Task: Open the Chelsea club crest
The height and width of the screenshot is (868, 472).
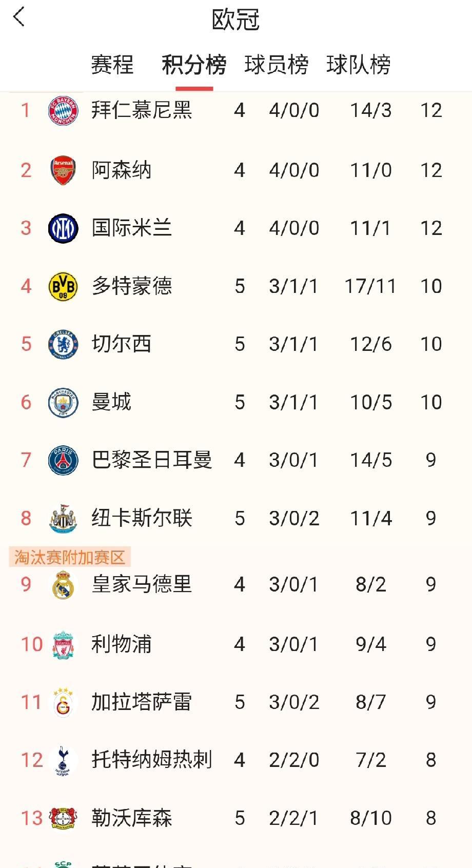Action: click(x=63, y=344)
